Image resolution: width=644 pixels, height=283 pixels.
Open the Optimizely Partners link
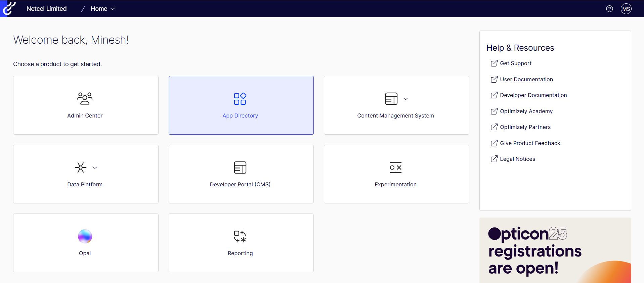click(525, 127)
